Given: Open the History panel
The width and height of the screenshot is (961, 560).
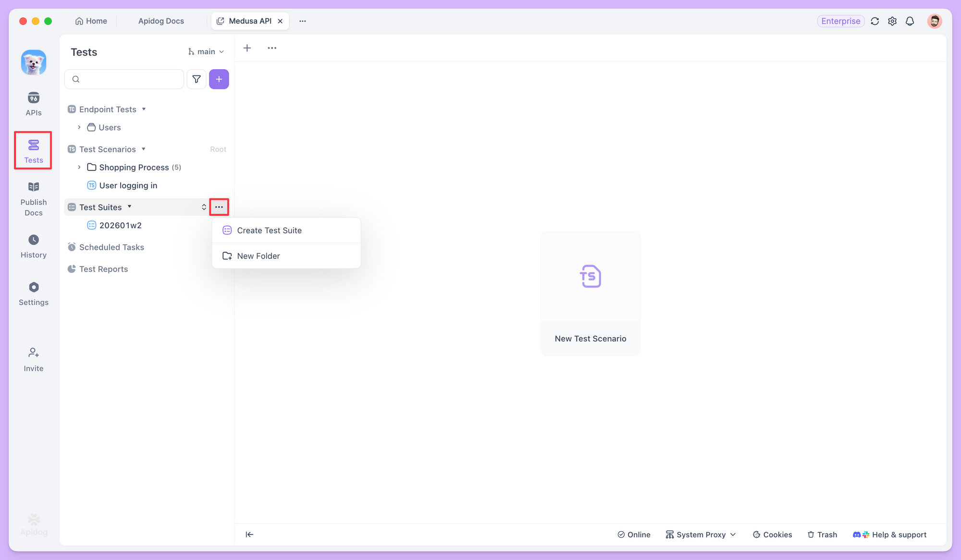Looking at the screenshot, I should point(33,246).
